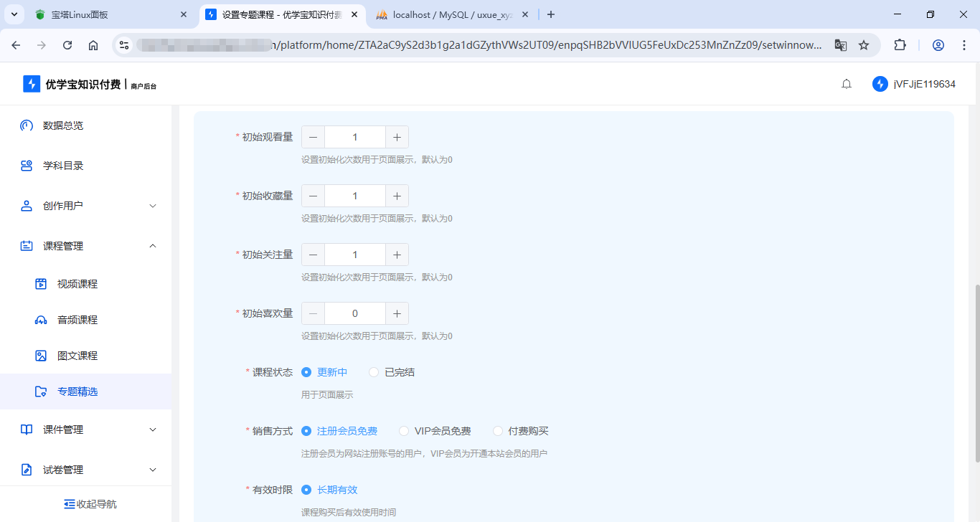The width and height of the screenshot is (980, 522).
Task: Open the notification bell
Action: 846,83
